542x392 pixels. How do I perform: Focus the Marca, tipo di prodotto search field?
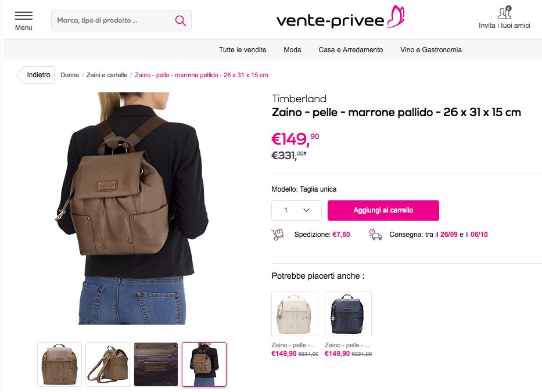[112, 21]
